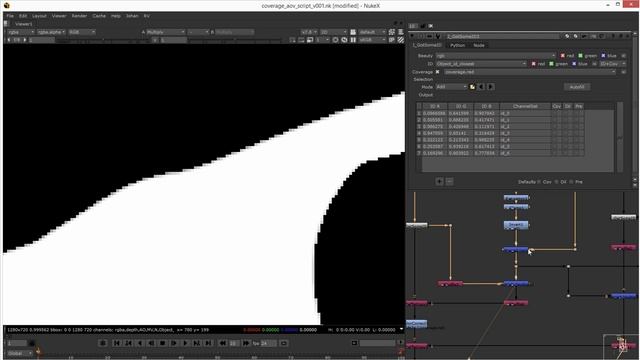Open the A input Multiply dropdown
This screenshot has width=640, height=360.
click(x=165, y=32)
